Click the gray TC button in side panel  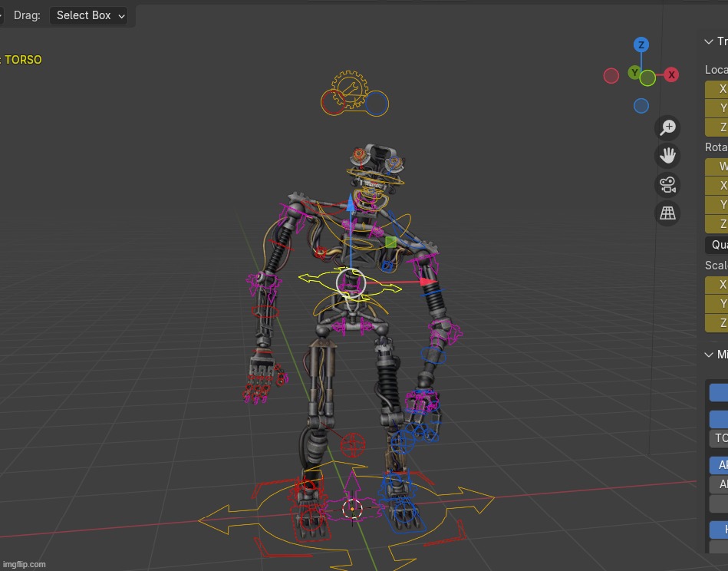[x=719, y=438]
